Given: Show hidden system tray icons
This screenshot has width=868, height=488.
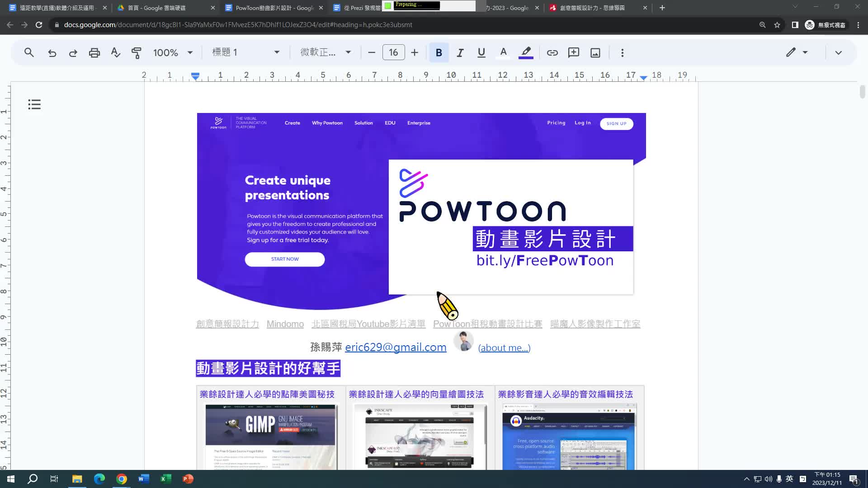Looking at the screenshot, I should point(746,479).
